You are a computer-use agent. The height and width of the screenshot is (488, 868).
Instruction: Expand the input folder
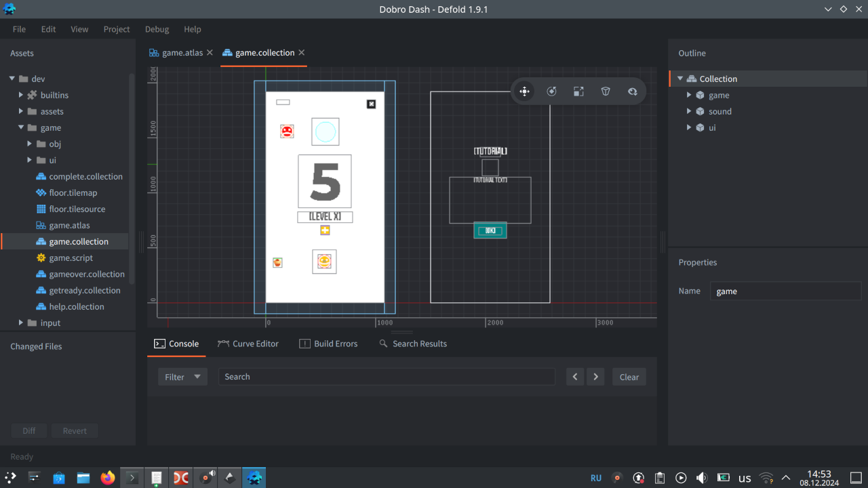pyautogui.click(x=21, y=323)
